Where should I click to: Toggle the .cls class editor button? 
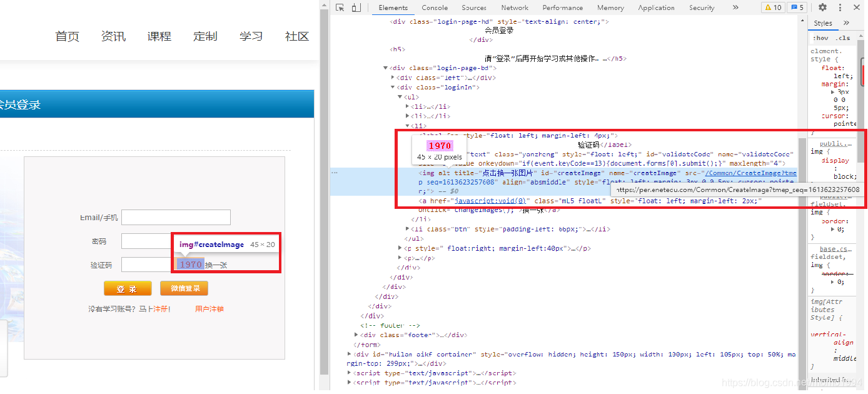click(842, 38)
